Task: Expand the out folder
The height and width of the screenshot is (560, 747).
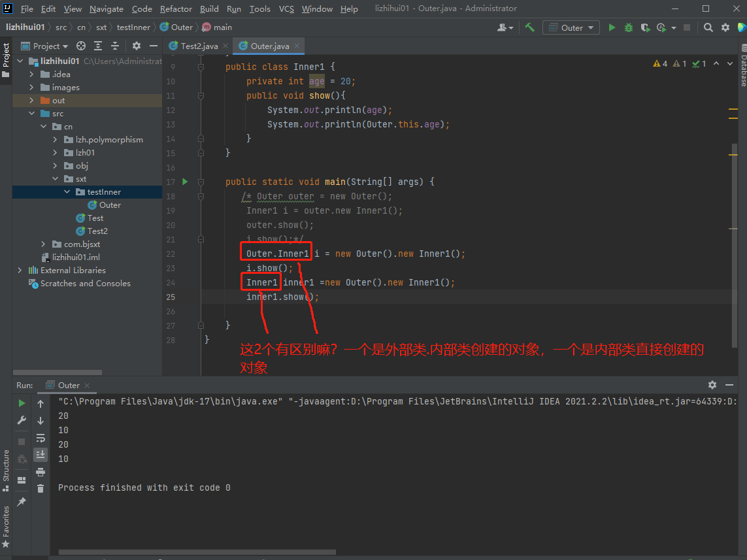Action: tap(31, 101)
